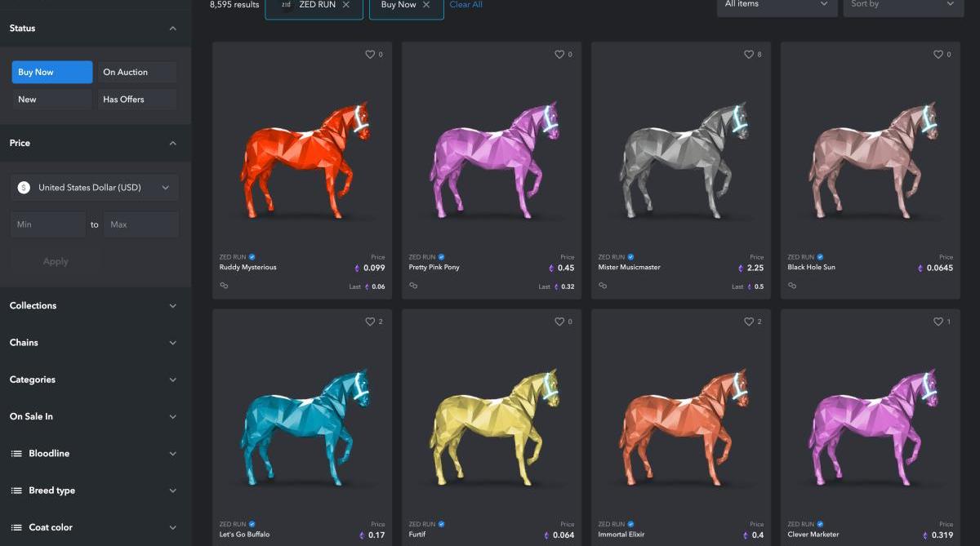Screen dimensions: 980x546
Task: Click the Min price input field
Action: coord(48,224)
